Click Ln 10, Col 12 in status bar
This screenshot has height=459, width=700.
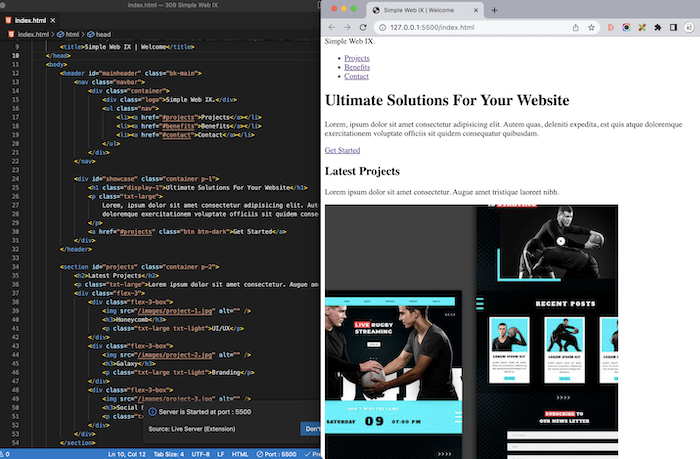click(x=127, y=454)
